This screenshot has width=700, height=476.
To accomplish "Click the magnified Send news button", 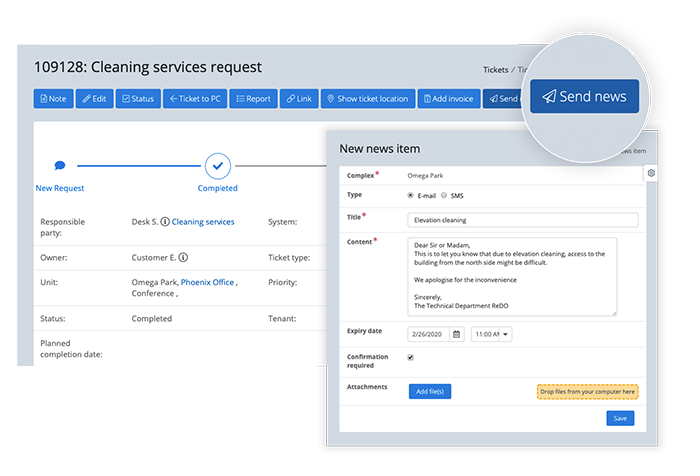I will pyautogui.click(x=584, y=96).
